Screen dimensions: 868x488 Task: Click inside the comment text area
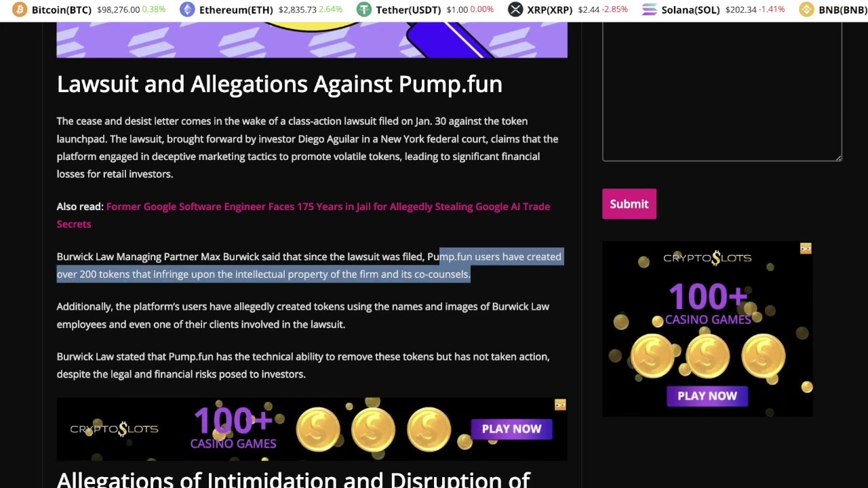point(722,91)
